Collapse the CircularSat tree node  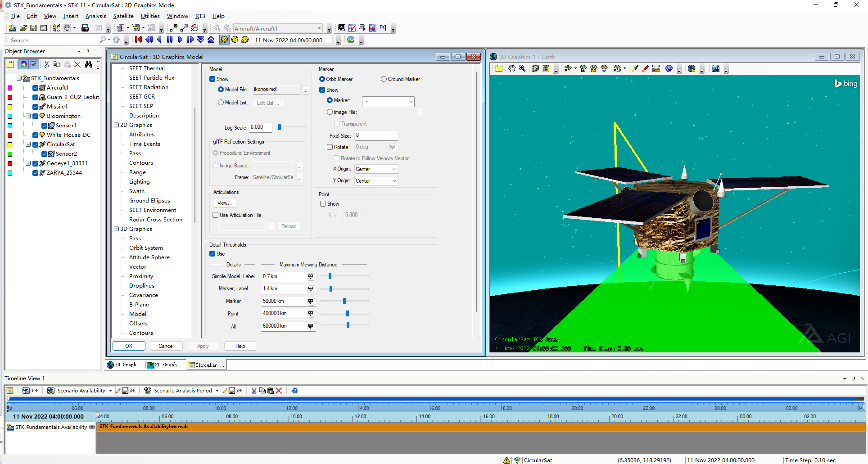(x=28, y=144)
